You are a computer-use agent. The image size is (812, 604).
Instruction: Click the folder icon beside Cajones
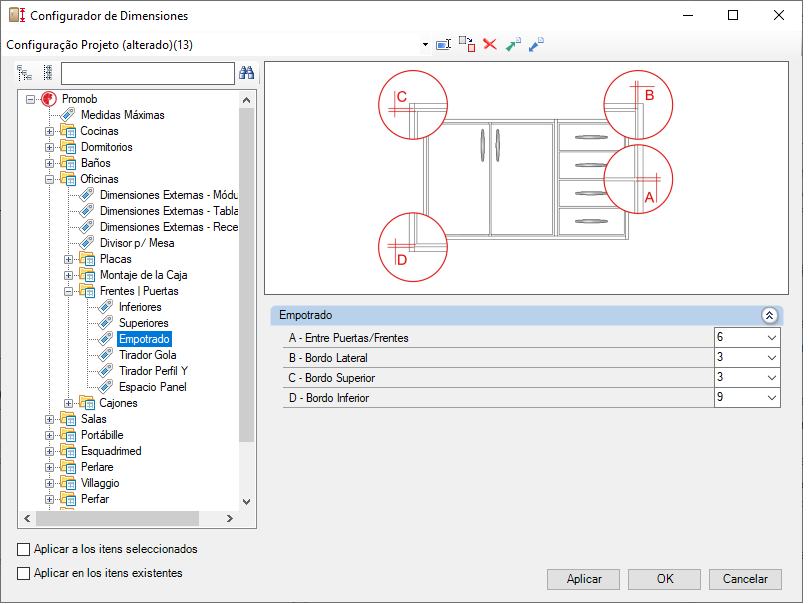point(87,403)
